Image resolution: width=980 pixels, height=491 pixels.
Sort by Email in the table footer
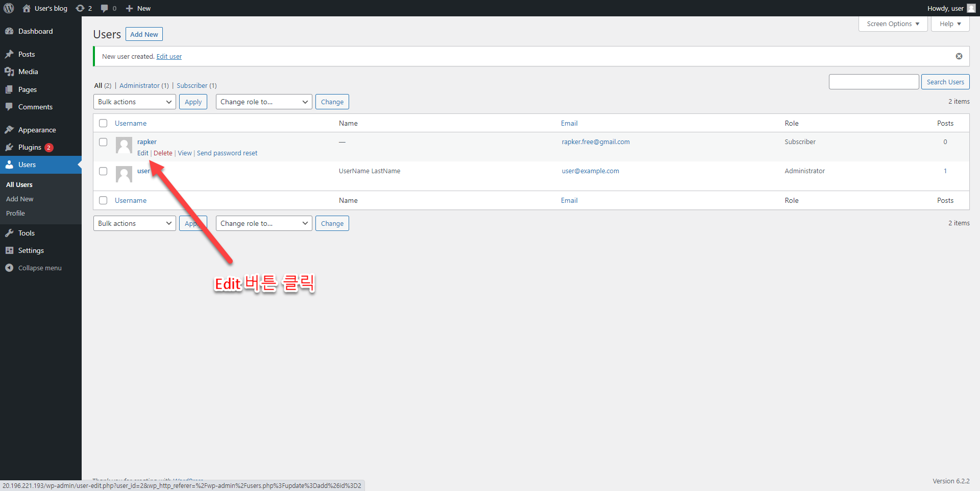click(569, 200)
